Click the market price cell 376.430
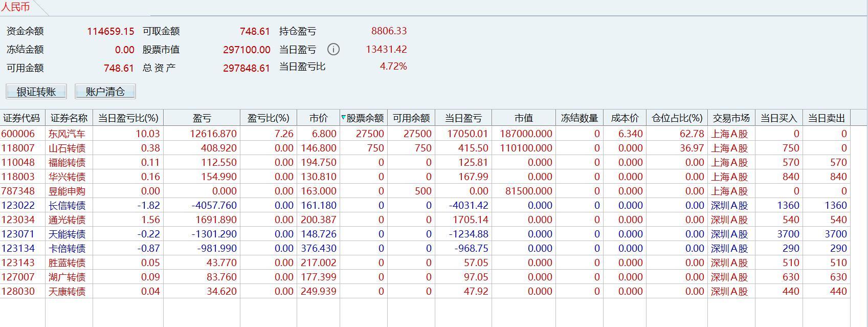 click(320, 248)
